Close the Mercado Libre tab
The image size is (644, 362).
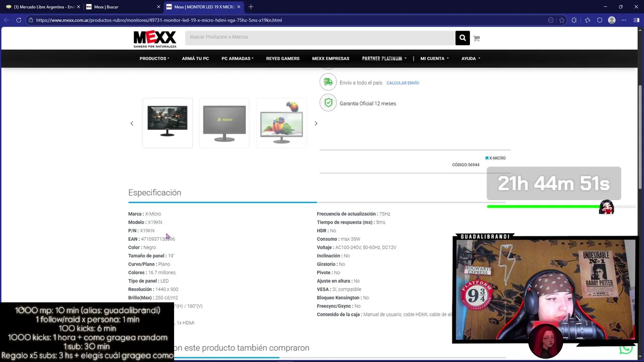click(78, 7)
